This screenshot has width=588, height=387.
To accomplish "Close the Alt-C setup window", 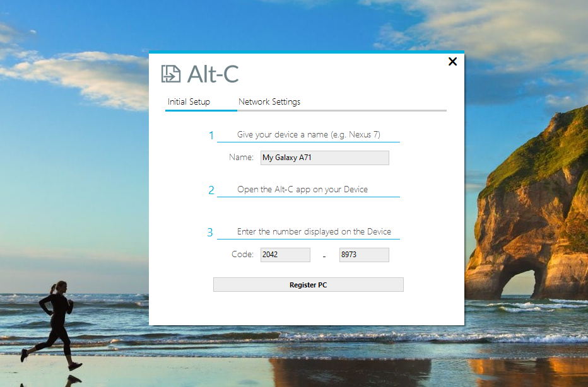I will coord(452,61).
